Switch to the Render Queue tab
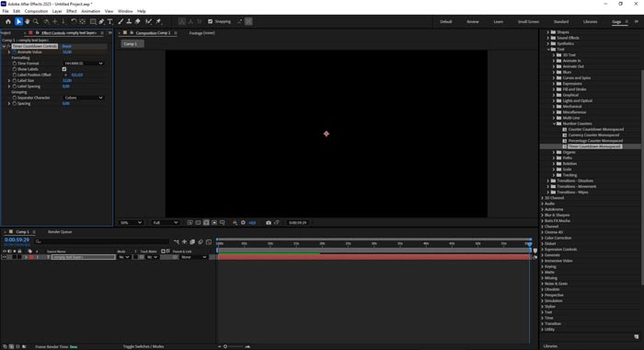The height and width of the screenshot is (350, 644). pyautogui.click(x=60, y=232)
